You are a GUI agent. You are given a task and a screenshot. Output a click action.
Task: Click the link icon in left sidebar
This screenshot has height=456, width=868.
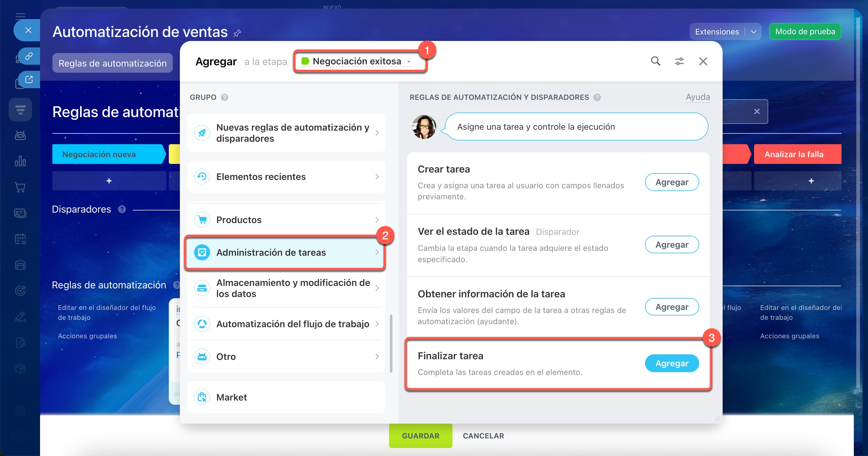(29, 56)
